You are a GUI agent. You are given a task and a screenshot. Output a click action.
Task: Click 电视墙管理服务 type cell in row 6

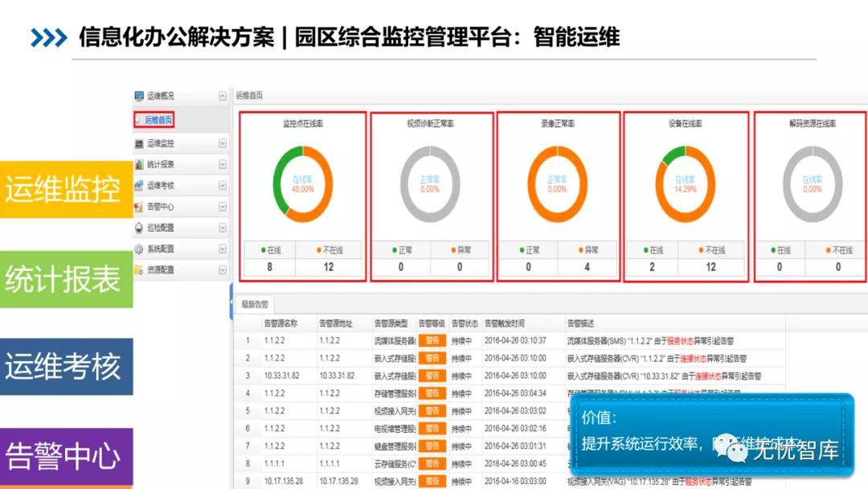(x=395, y=429)
